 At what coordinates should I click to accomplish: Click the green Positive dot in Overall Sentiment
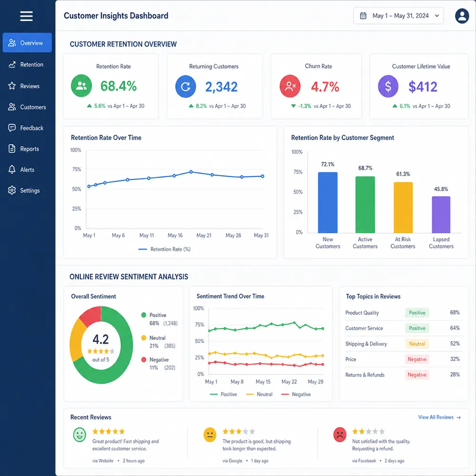click(x=144, y=315)
